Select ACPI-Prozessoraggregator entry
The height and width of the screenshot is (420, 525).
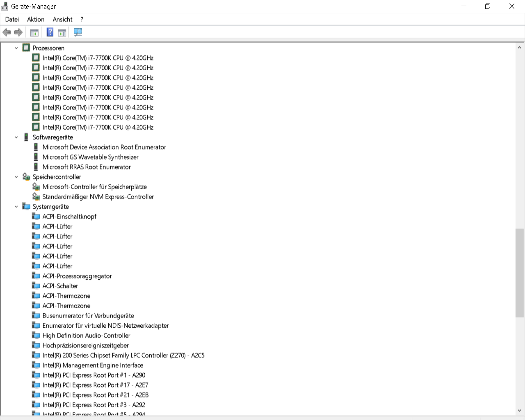77,276
